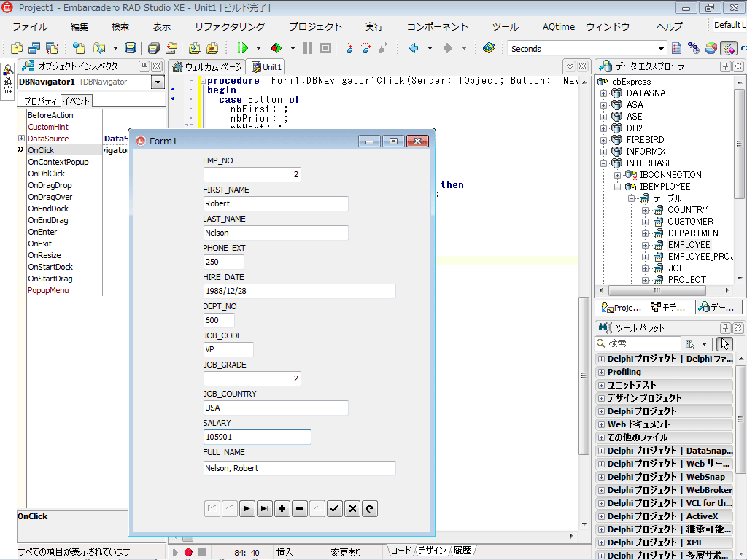The height and width of the screenshot is (560, 747).
Task: Select the OnEnter event row
Action: [64, 232]
